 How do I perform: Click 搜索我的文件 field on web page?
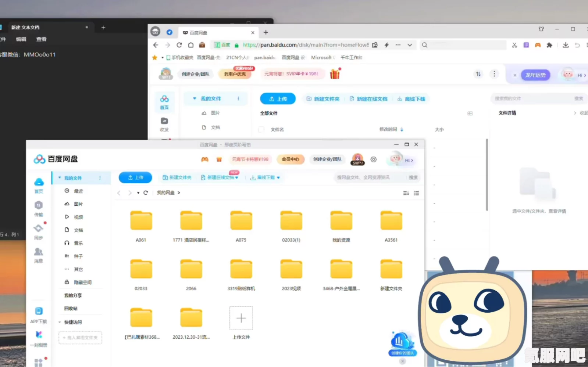pyautogui.click(x=531, y=98)
